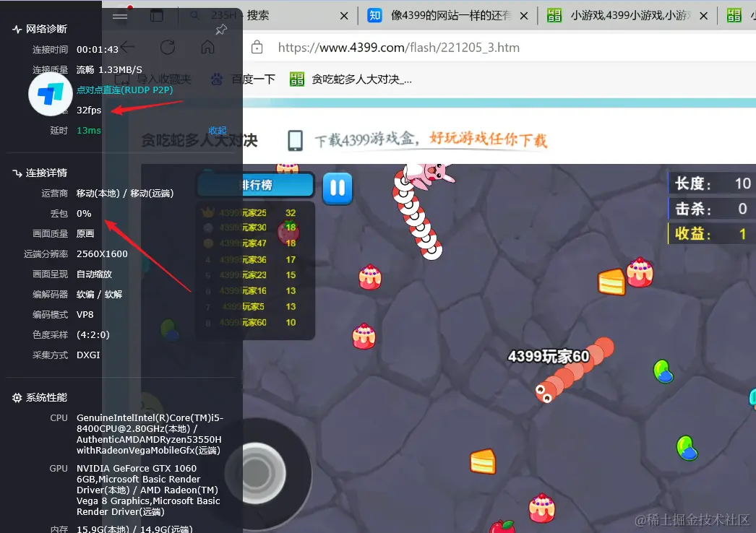The height and width of the screenshot is (533, 756).
Task: Click the 知 icon on Zhihu tab
Action: click(x=374, y=15)
